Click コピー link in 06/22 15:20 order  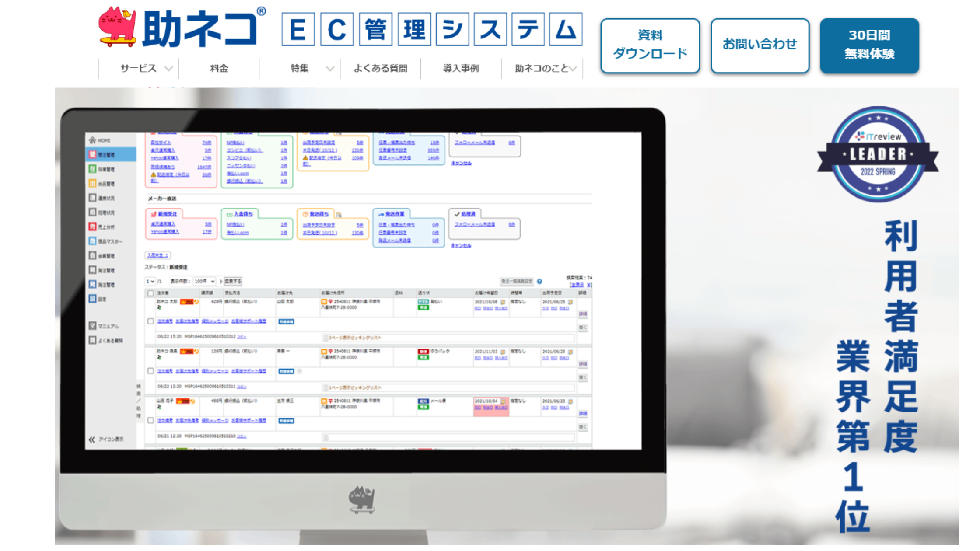pyautogui.click(x=241, y=337)
